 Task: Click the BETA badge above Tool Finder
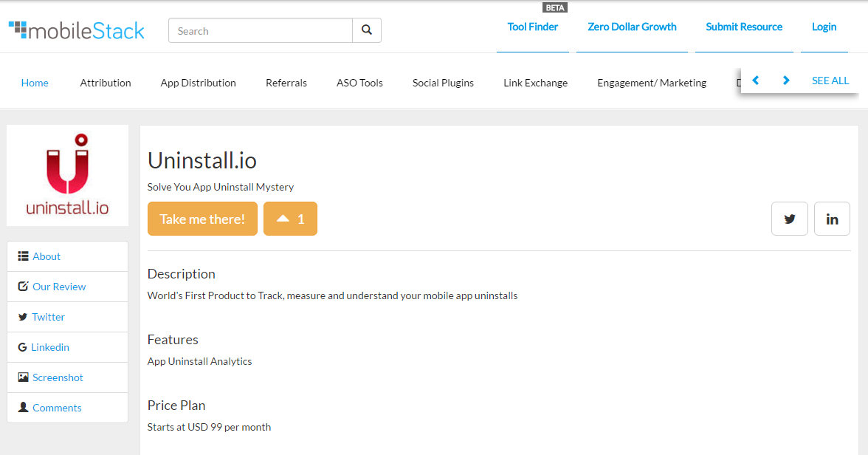[555, 8]
